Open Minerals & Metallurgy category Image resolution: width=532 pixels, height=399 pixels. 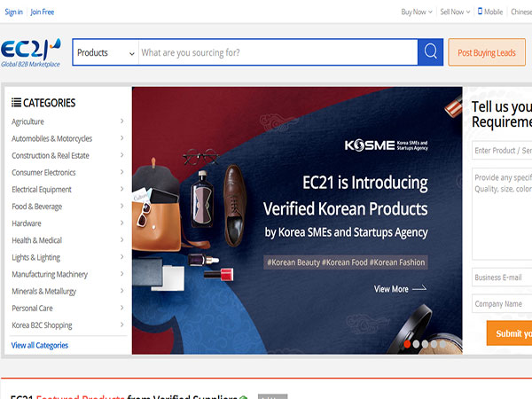[43, 291]
